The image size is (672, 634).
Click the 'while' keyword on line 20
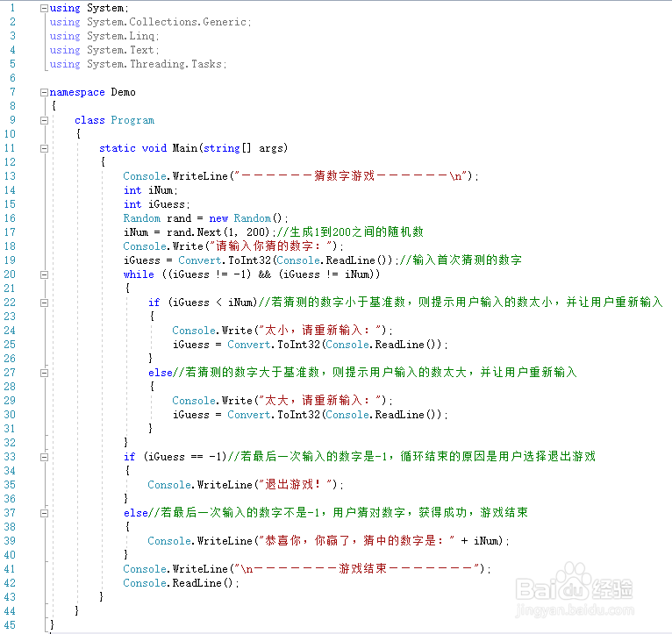coord(139,274)
